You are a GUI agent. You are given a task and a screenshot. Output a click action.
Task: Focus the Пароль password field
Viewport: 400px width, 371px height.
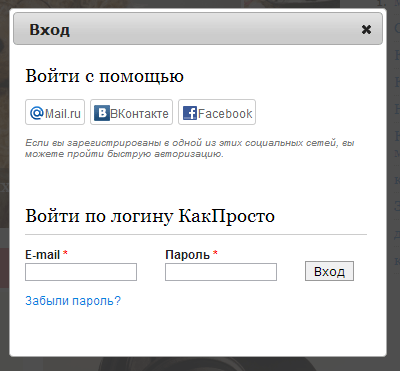pos(221,272)
